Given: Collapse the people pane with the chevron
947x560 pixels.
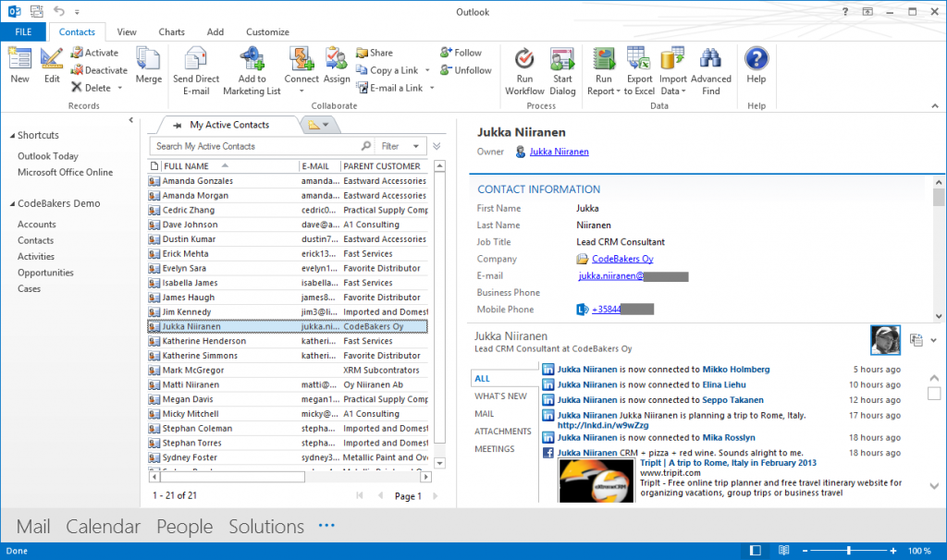Looking at the screenshot, I should point(934,340).
